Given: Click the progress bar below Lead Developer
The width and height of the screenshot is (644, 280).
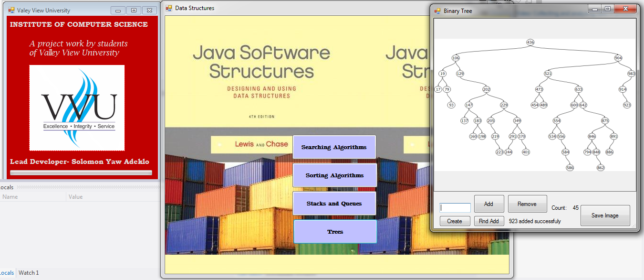Looking at the screenshot, I should (x=81, y=172).
